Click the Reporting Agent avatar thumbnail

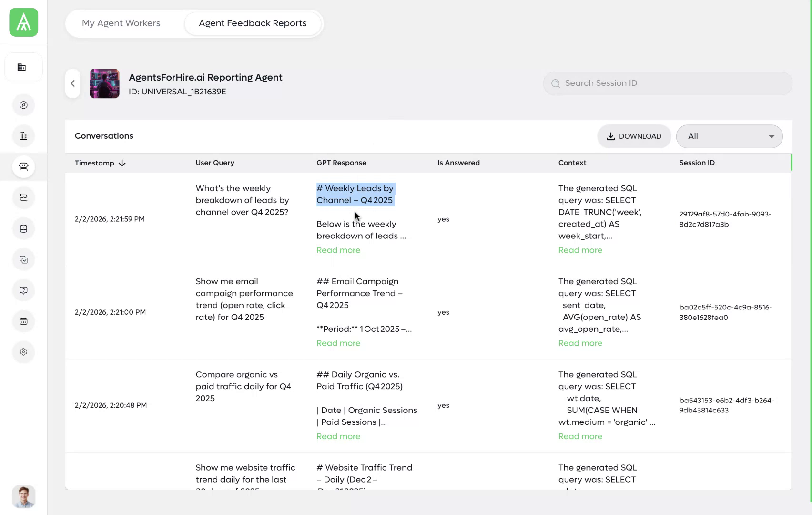click(104, 83)
